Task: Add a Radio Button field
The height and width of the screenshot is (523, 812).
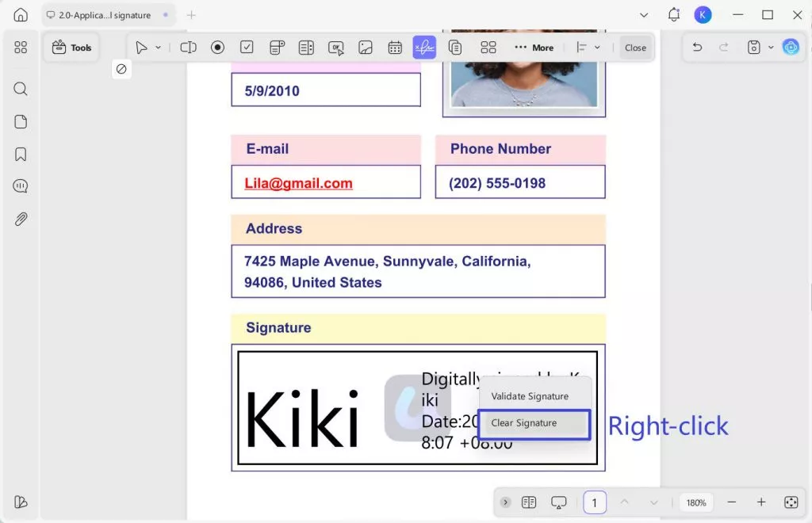Action: point(217,48)
